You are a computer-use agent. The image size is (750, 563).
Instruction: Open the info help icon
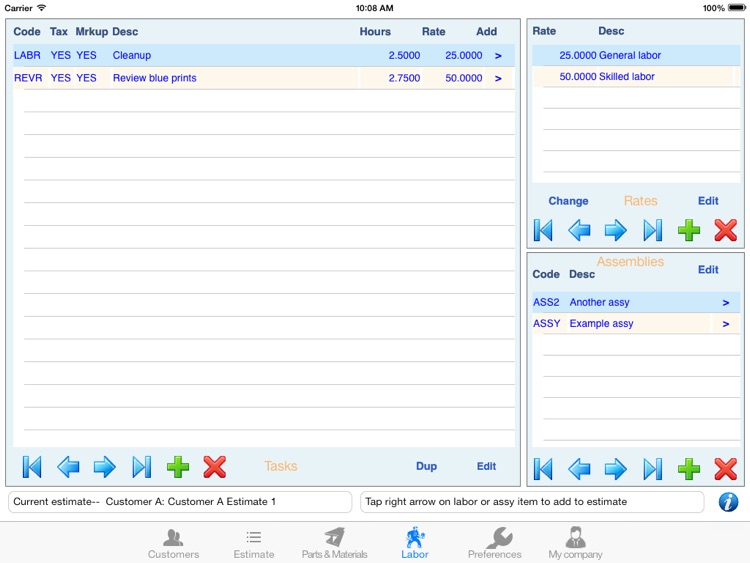coord(728,502)
